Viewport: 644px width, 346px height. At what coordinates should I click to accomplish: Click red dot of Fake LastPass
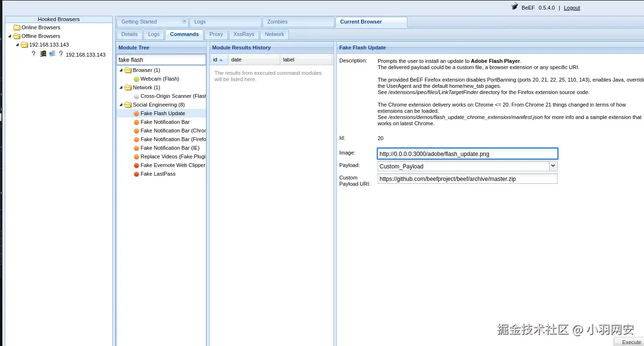pyautogui.click(x=136, y=174)
